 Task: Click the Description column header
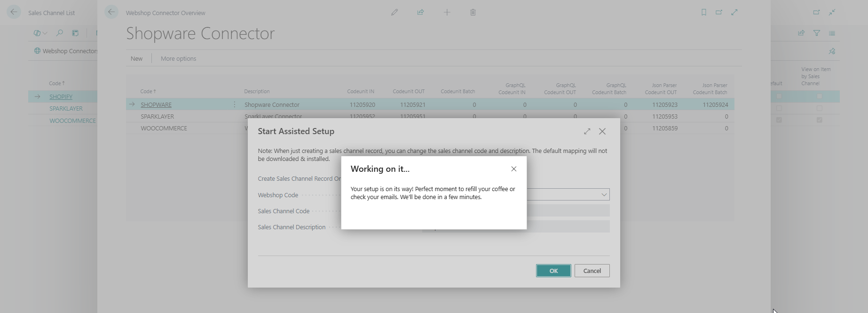click(x=257, y=91)
